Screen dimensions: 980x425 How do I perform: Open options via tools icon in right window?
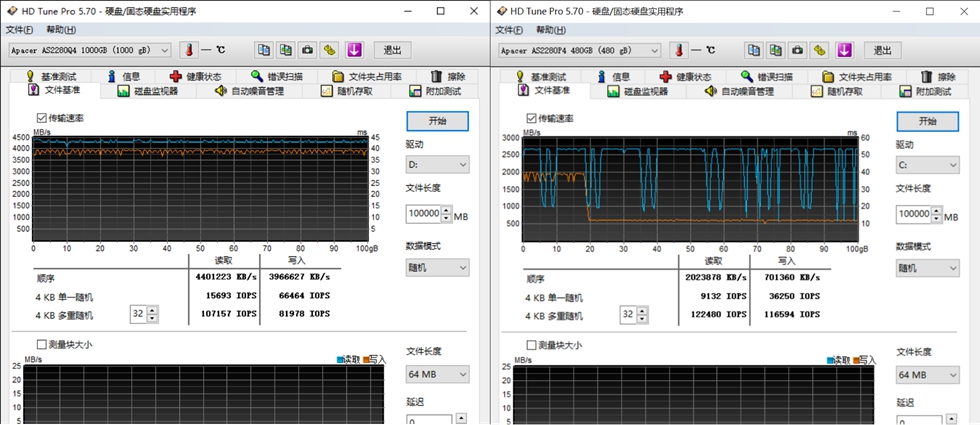click(819, 50)
